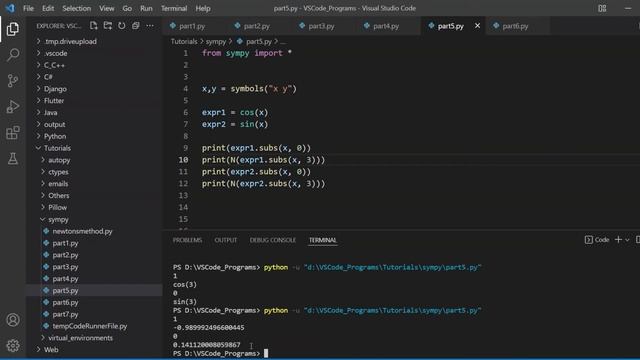Expand the .vscode folder
This screenshot has height=360, width=640.
click(x=94, y=53)
